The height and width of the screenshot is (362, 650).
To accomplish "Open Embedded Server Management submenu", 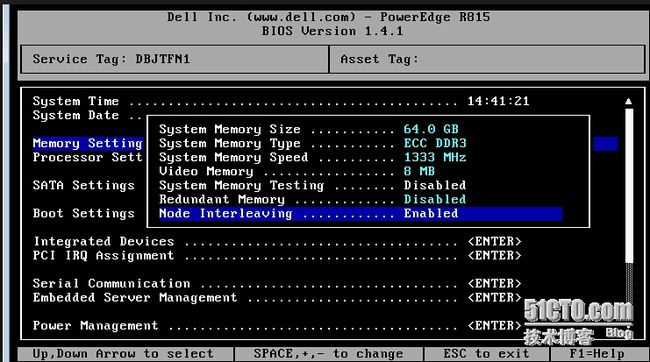I will (x=135, y=298).
